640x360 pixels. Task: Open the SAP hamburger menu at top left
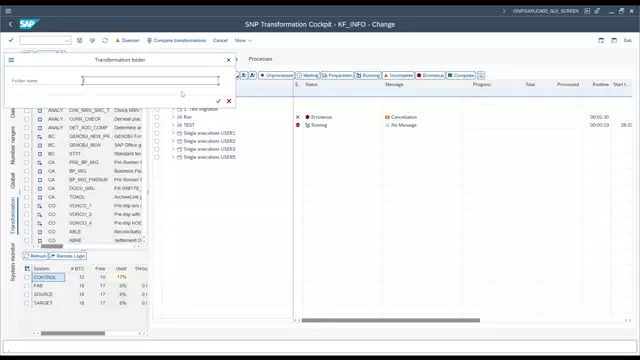(x=8, y=11)
